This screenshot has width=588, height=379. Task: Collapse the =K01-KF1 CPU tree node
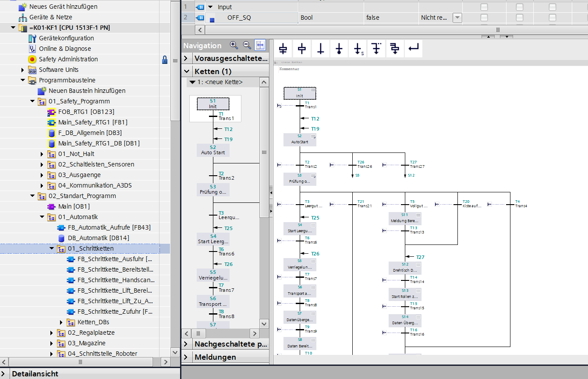13,28
